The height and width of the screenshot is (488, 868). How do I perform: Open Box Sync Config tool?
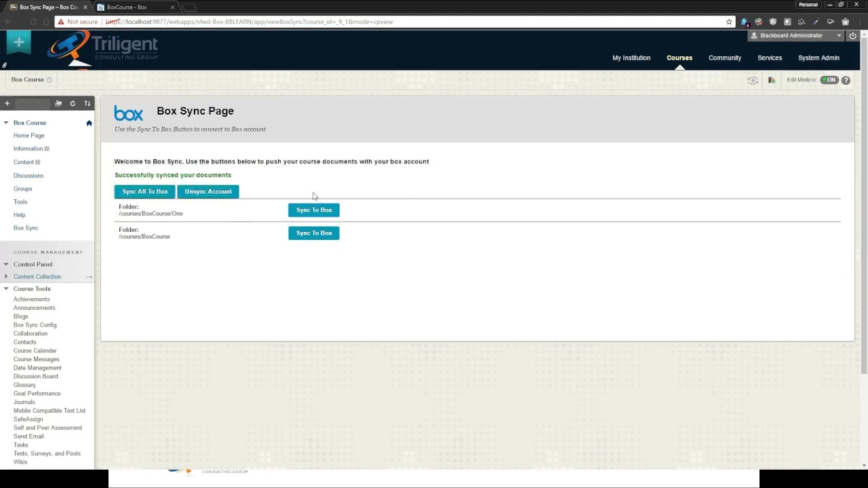35,325
